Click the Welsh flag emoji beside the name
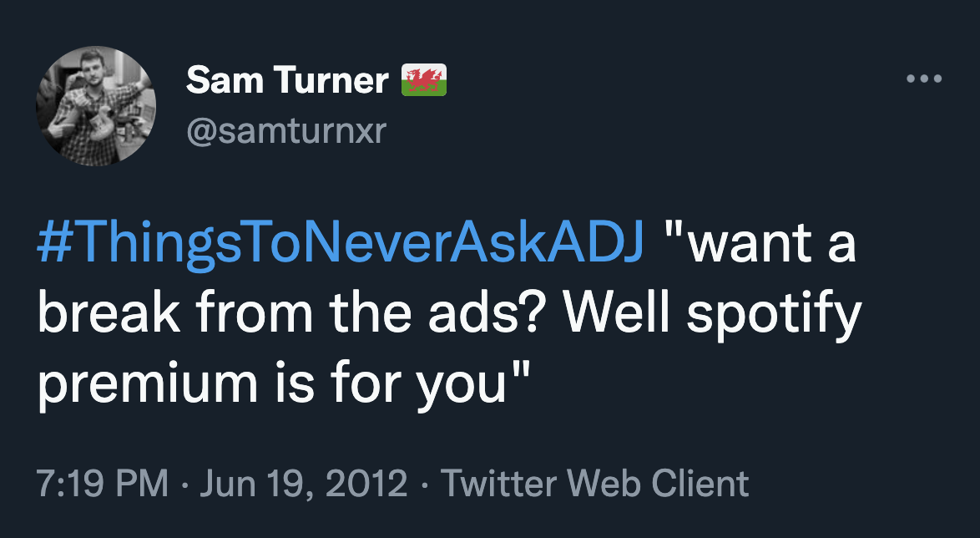Viewport: 980px width, 538px height. point(424,79)
